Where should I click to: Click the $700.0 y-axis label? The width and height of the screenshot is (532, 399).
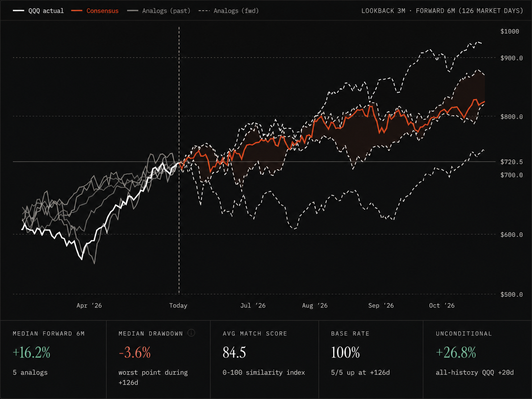[511, 175]
